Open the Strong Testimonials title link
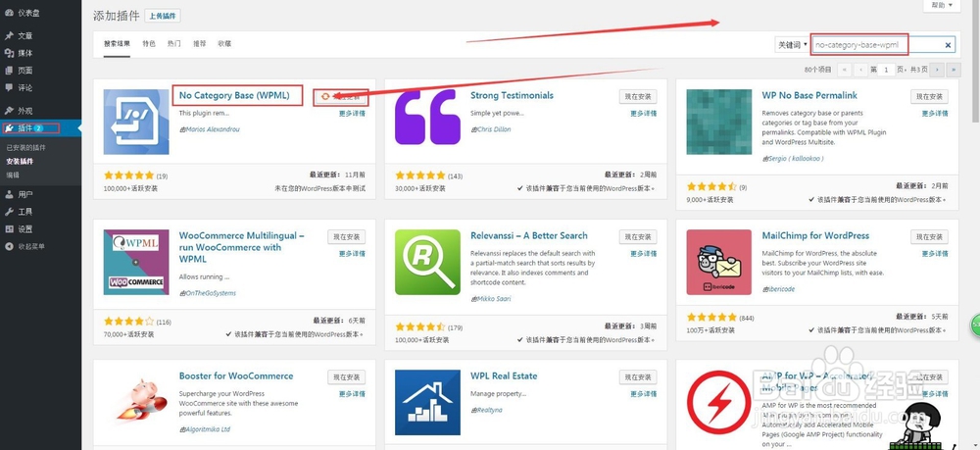980x450 pixels. (x=512, y=96)
